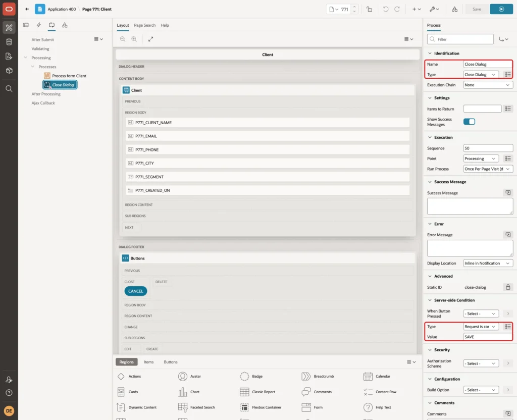
Task: Open the Run Process dropdown
Action: [488, 169]
